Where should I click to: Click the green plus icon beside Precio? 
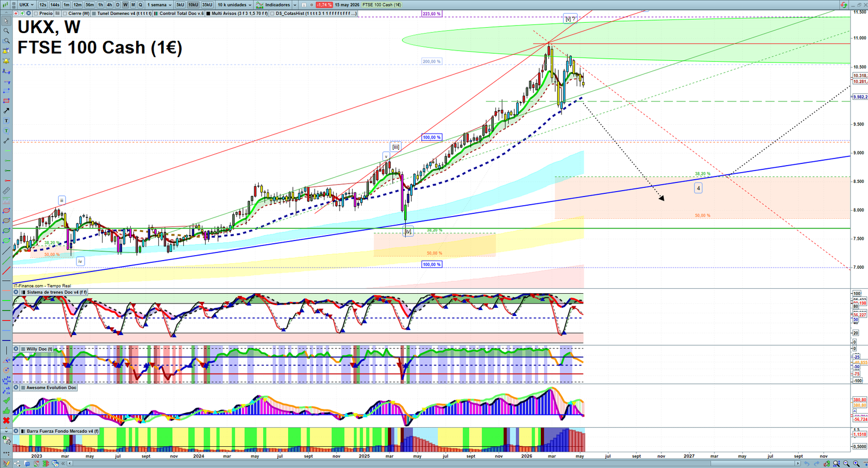[x=22, y=14]
